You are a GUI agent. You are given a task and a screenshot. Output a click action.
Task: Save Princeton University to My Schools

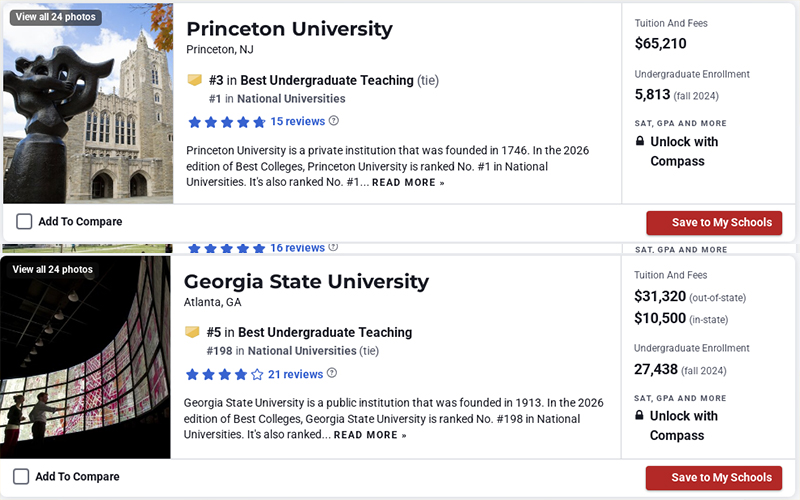[x=714, y=223]
